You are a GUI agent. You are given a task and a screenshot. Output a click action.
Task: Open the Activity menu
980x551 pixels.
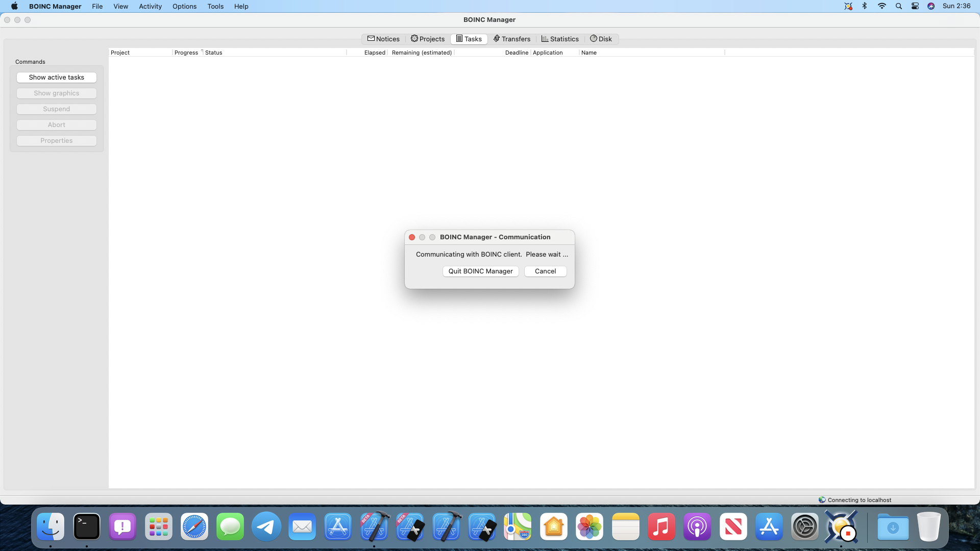150,6
